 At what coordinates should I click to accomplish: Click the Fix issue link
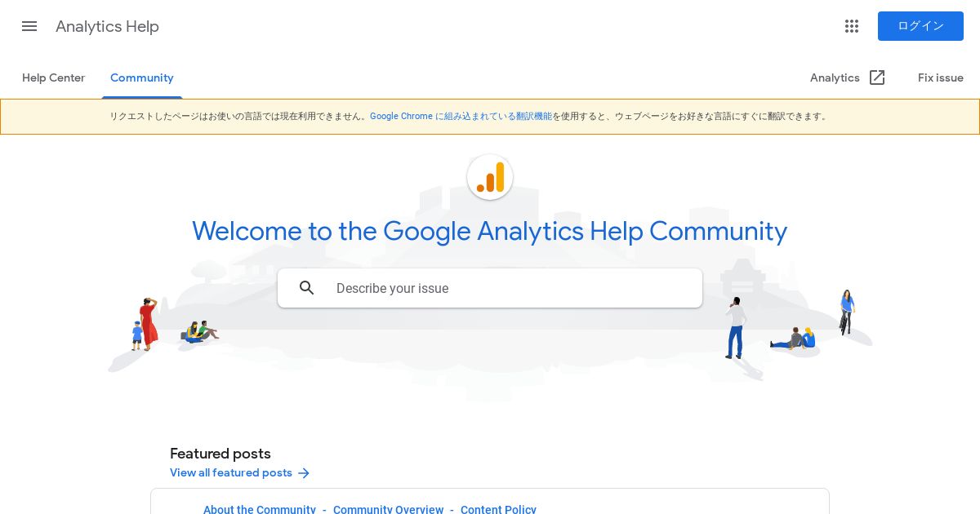click(x=941, y=78)
